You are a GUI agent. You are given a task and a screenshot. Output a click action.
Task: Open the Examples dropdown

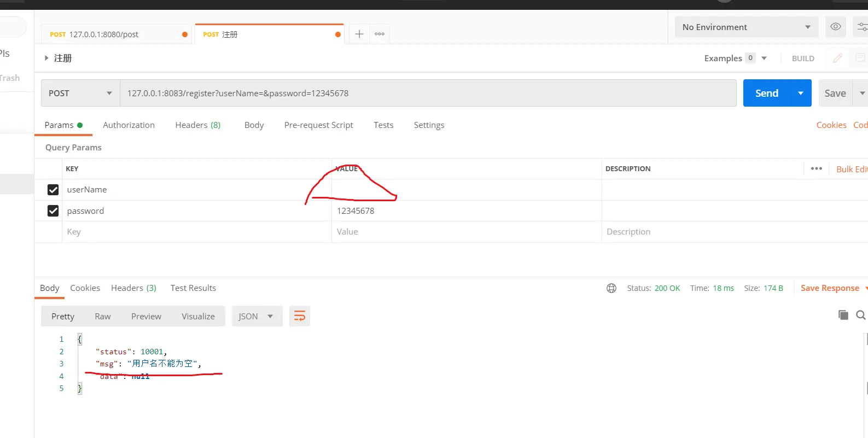pos(736,59)
